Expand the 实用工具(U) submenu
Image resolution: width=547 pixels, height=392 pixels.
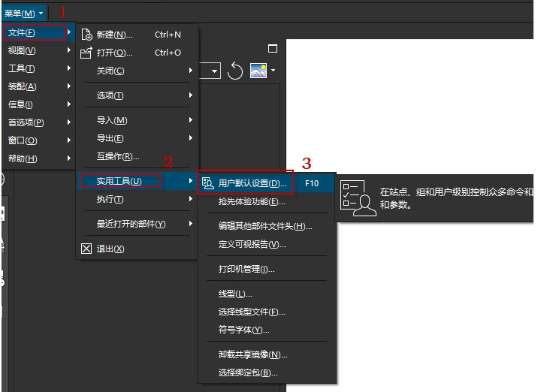[x=137, y=181]
